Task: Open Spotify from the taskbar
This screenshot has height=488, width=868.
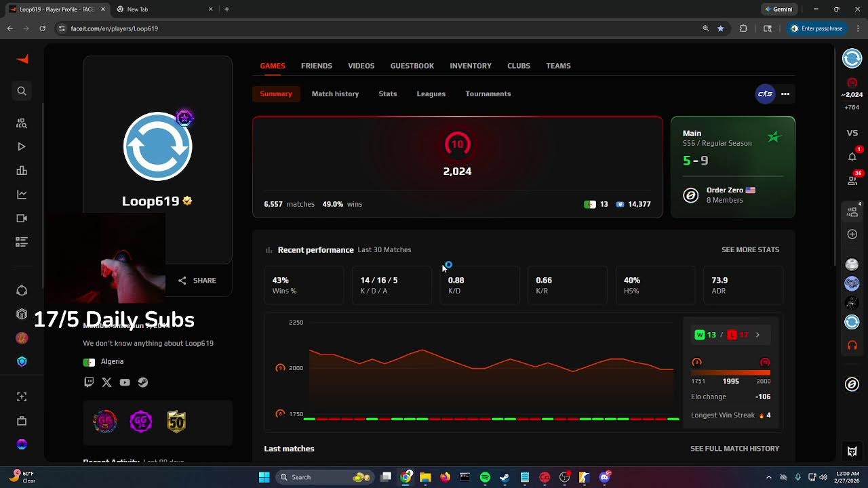Action: pos(485,477)
